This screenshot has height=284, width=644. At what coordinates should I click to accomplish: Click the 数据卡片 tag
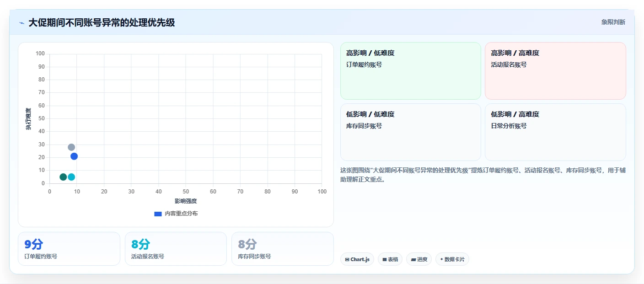[x=452, y=259]
